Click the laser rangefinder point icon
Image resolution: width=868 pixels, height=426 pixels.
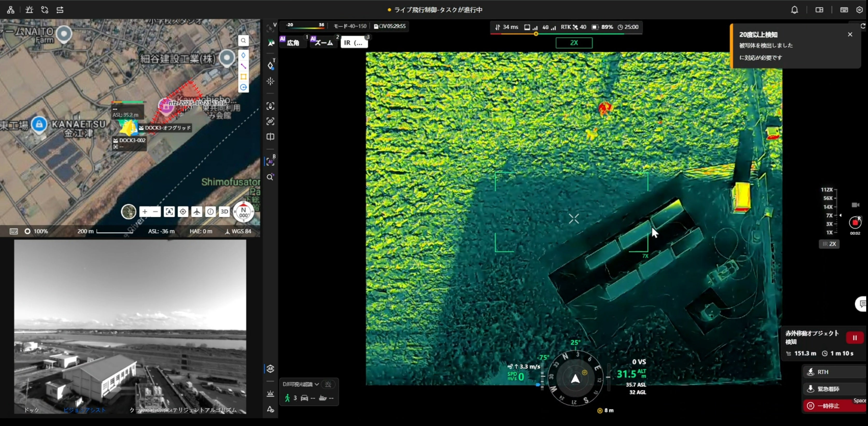click(x=270, y=81)
